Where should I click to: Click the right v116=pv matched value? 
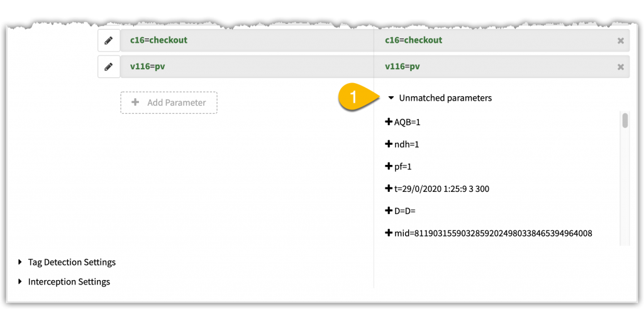coord(402,67)
